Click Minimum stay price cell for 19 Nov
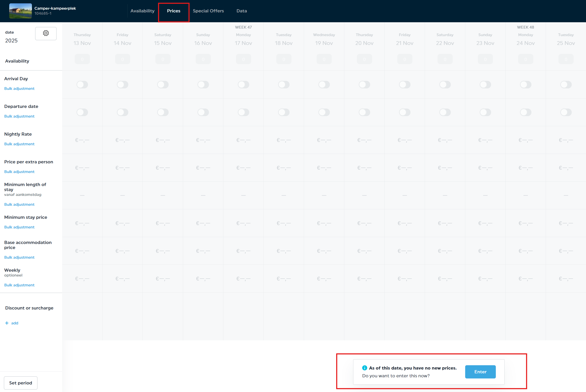This screenshot has height=392, width=586. (324, 223)
